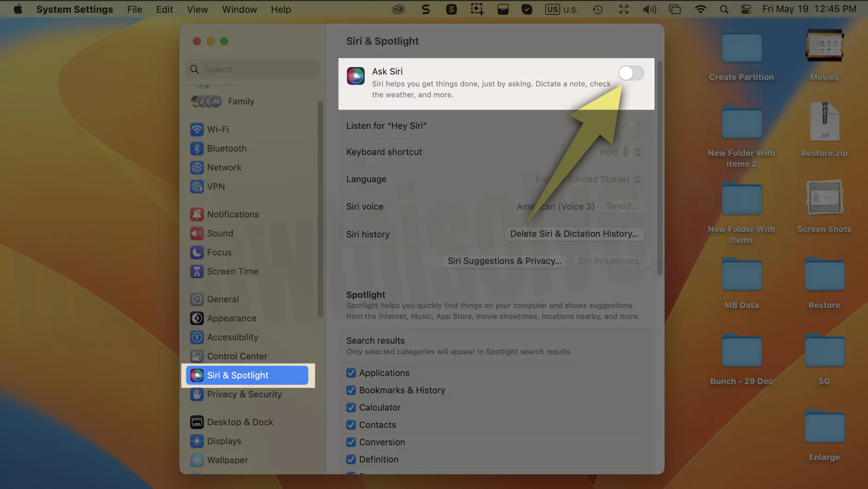Select the Restore.zip file on desktop

click(x=824, y=130)
